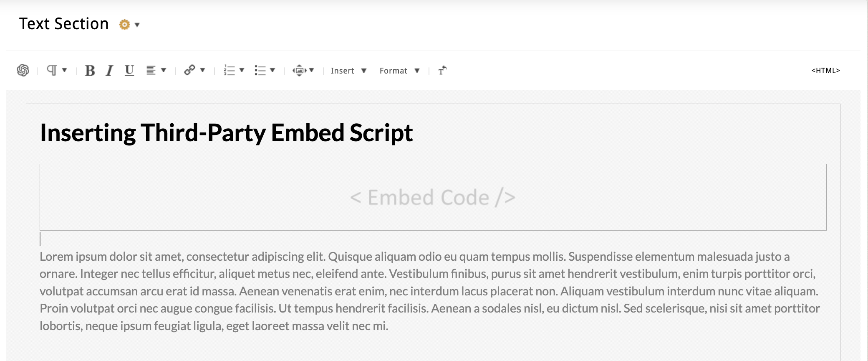The image size is (868, 361).
Task: Toggle italic formatting
Action: click(x=109, y=71)
